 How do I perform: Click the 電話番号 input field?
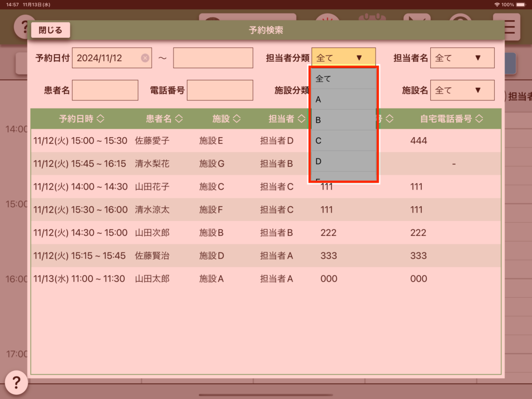coord(220,90)
